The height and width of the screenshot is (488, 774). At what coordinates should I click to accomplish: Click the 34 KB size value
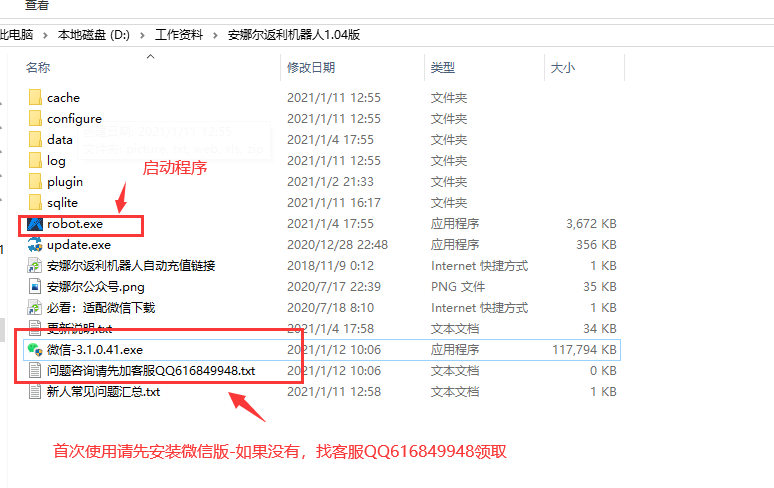(x=600, y=329)
